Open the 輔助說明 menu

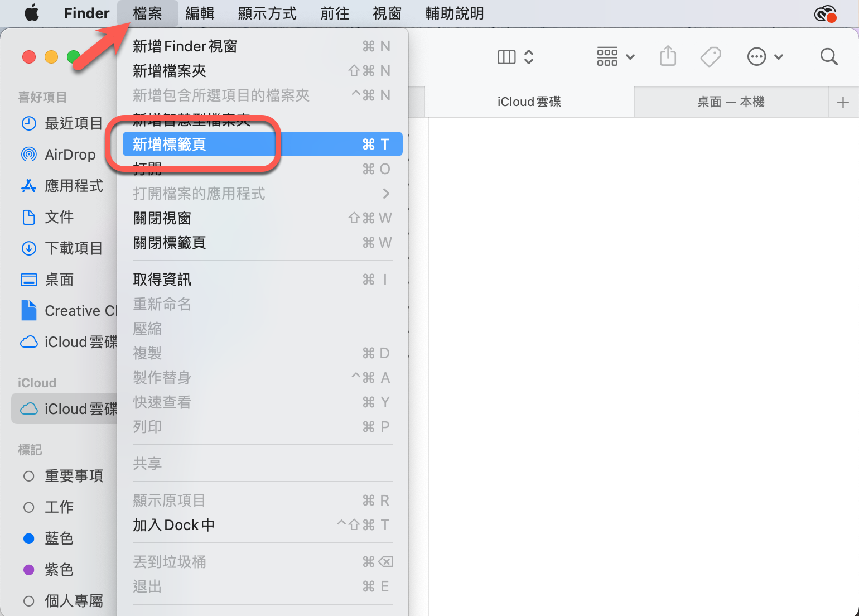tap(455, 13)
